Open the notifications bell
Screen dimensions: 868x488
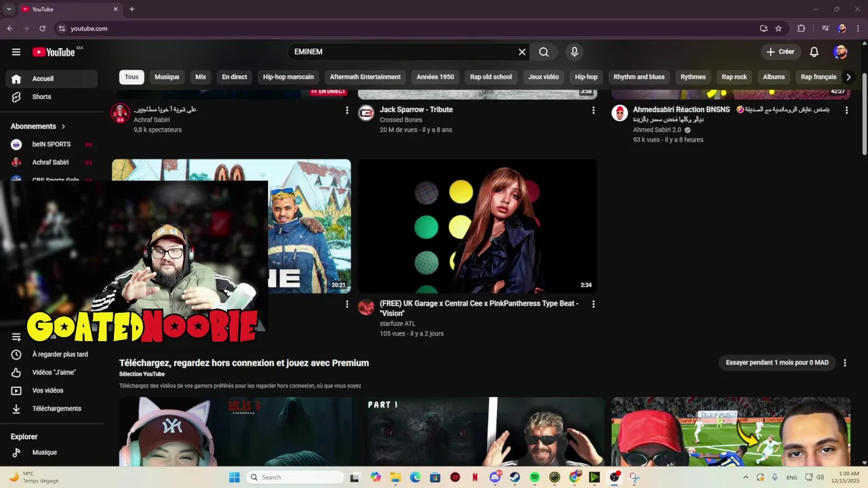coord(814,52)
